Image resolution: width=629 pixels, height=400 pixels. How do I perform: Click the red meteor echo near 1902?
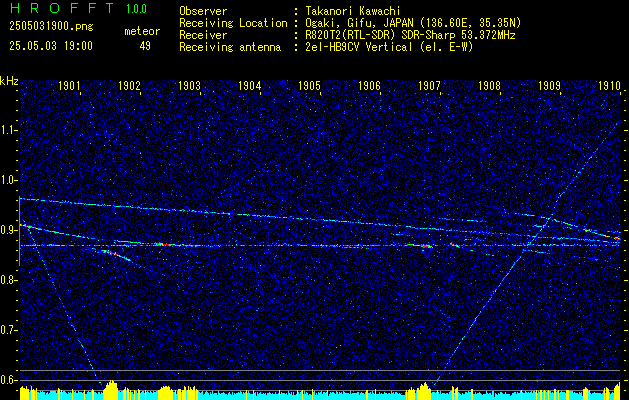(110, 253)
